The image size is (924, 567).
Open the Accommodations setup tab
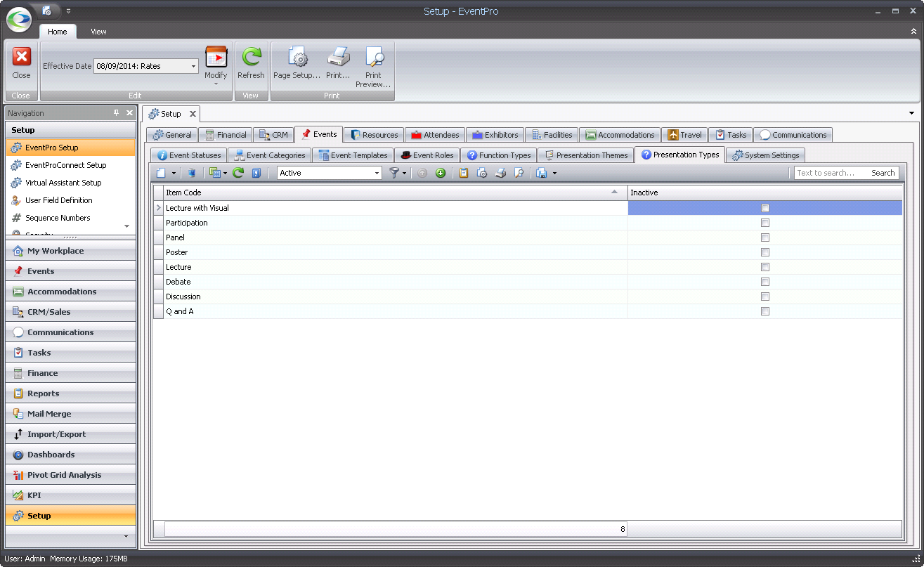point(620,135)
